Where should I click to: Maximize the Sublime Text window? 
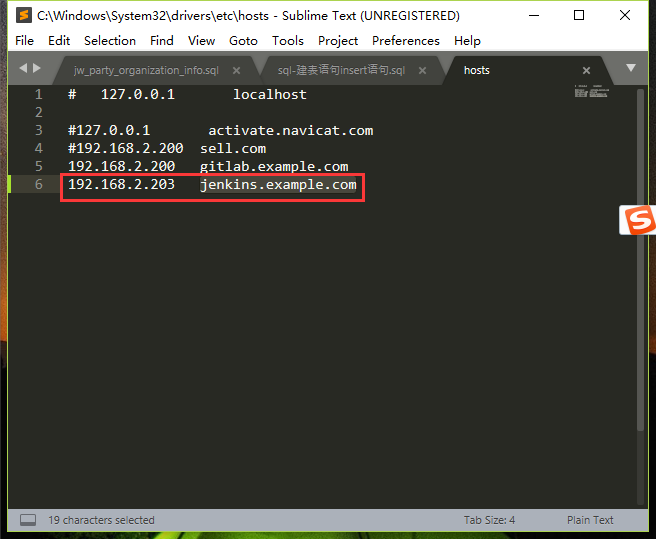tap(579, 15)
